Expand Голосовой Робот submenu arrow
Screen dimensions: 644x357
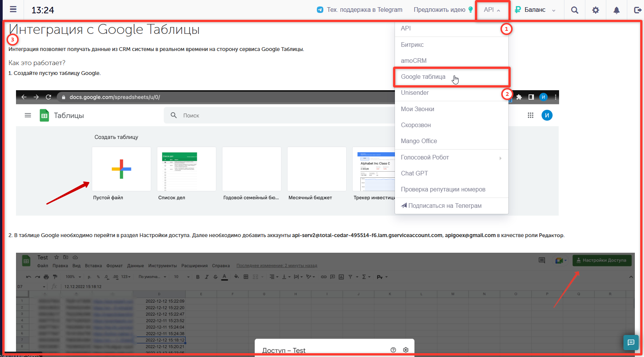pos(500,158)
